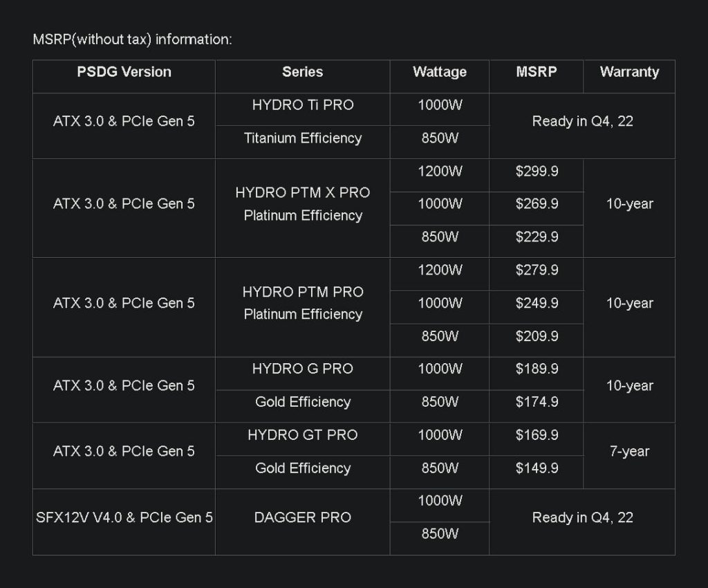This screenshot has height=588, width=708.
Task: Select the $269.9 MSRP value
Action: (x=537, y=204)
